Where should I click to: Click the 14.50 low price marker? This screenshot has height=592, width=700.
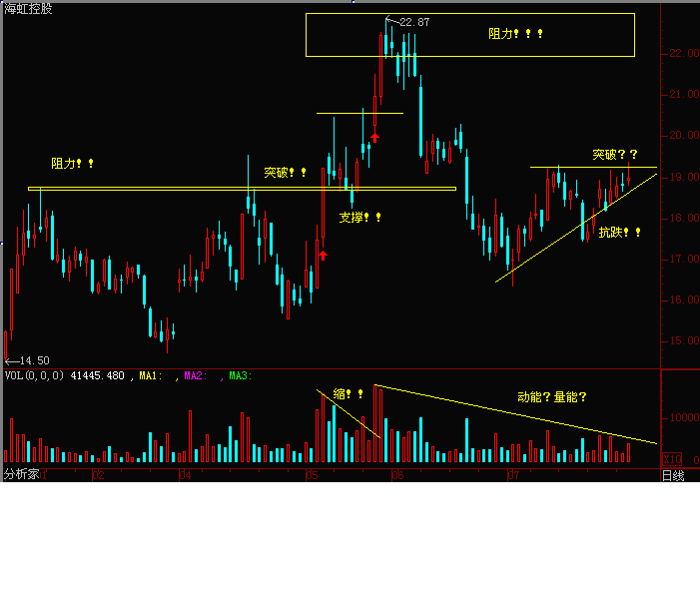[28, 360]
